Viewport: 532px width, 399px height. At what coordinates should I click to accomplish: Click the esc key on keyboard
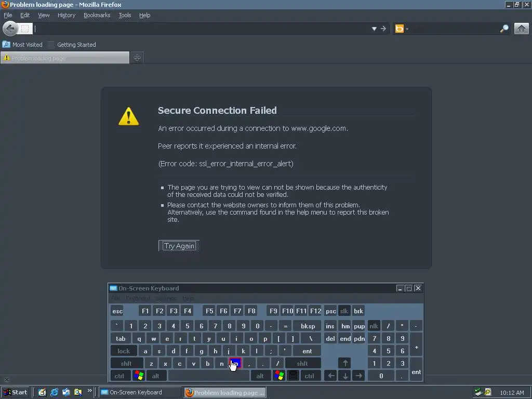click(x=117, y=311)
